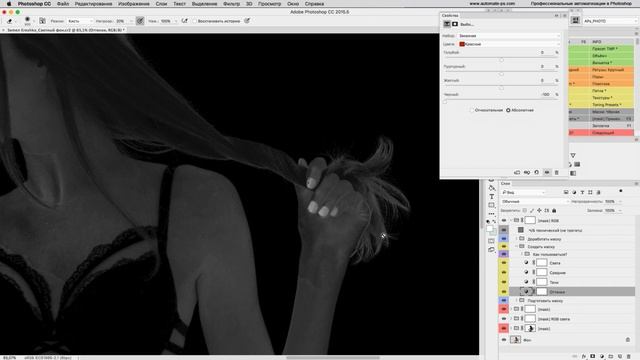Enable airbrush mode icon
The width and height of the screenshot is (640, 360).
tap(185, 21)
